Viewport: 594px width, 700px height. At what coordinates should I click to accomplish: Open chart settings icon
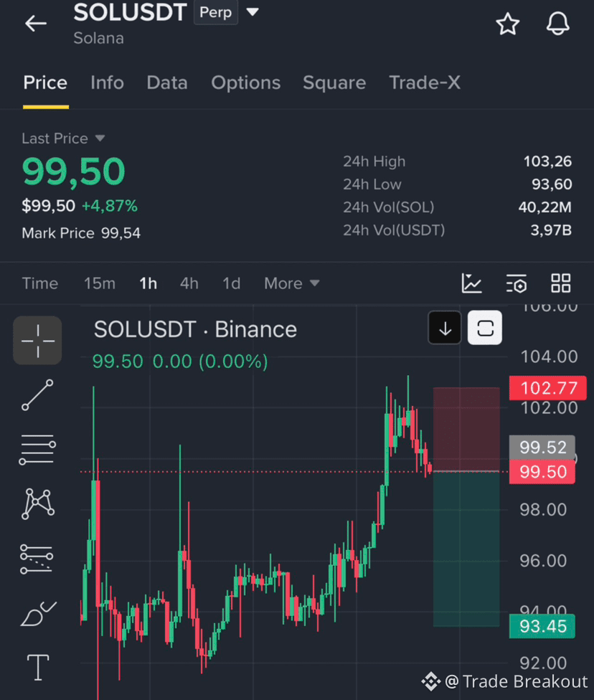click(x=517, y=283)
